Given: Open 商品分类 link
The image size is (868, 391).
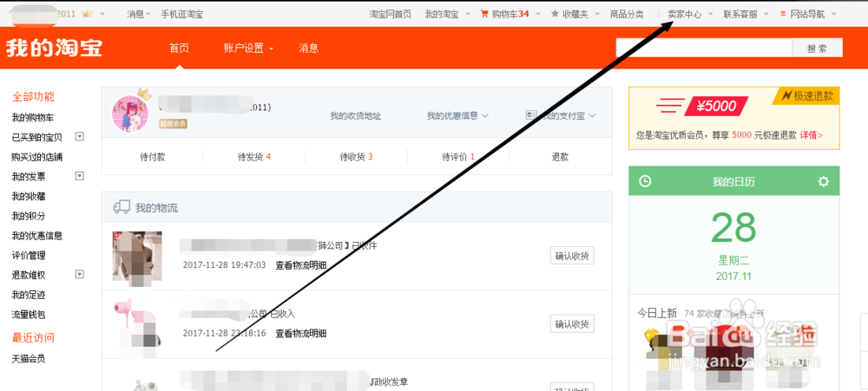Looking at the screenshot, I should 627,15.
